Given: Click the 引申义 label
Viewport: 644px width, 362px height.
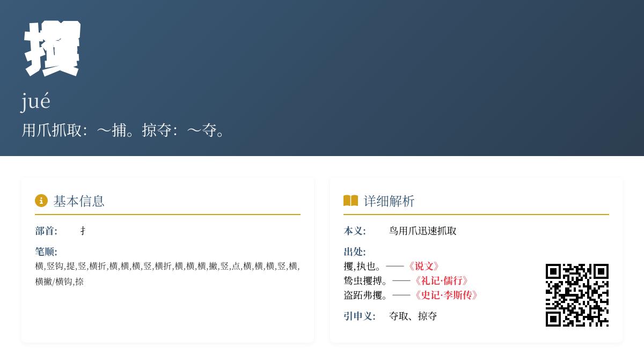Looking at the screenshot, I should tap(360, 316).
